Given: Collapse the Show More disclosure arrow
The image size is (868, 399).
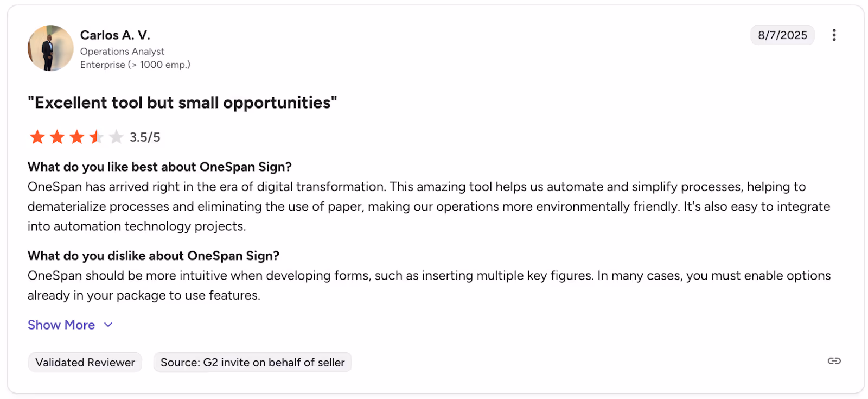Looking at the screenshot, I should tap(107, 325).
